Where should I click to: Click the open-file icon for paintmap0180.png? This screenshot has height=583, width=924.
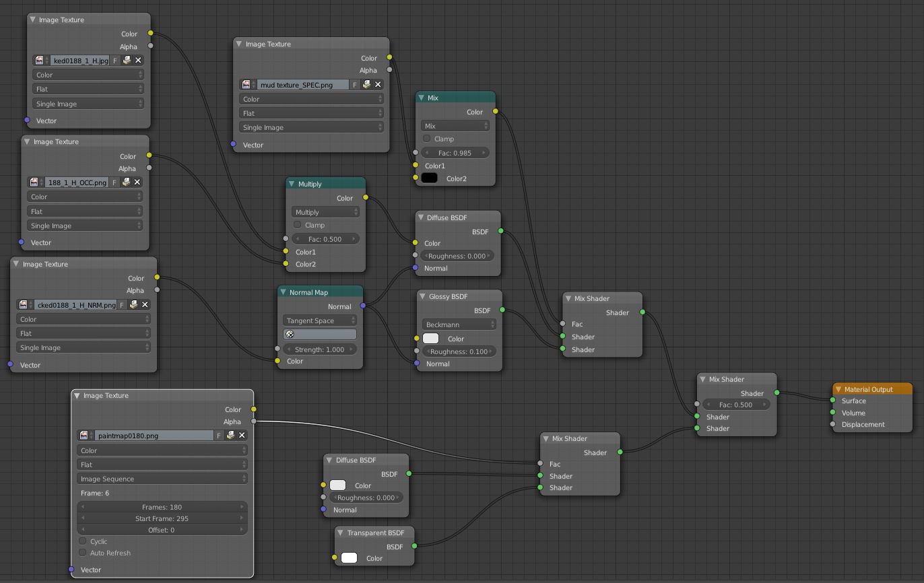[x=230, y=436]
